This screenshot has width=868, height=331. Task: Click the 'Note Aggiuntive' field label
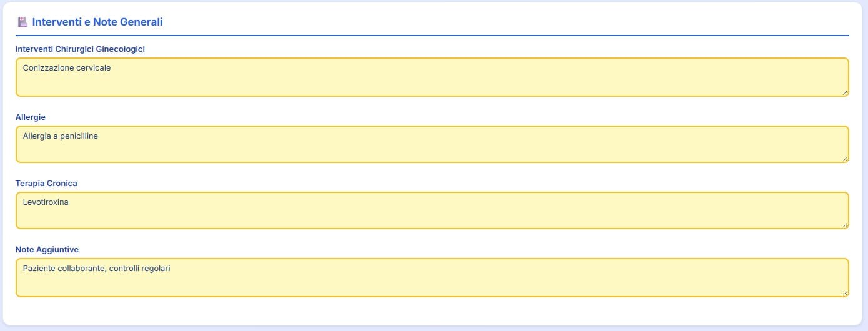pyautogui.click(x=47, y=249)
